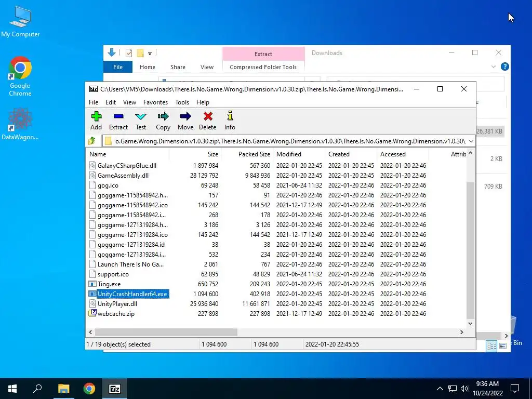Click the taskbar search magnifier
Image resolution: width=532 pixels, height=399 pixels.
pyautogui.click(x=37, y=389)
